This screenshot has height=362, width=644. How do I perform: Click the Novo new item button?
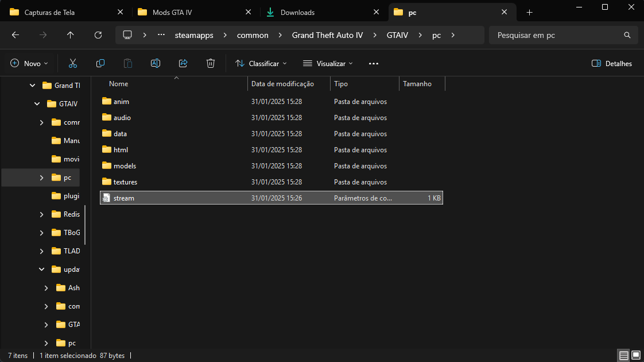pyautogui.click(x=29, y=63)
